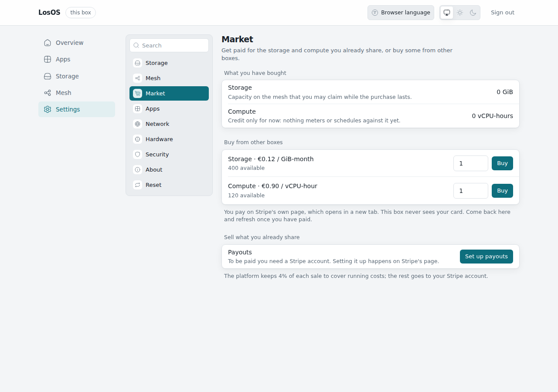This screenshot has height=392, width=558.
Task: Click the Network globe icon
Action: (x=138, y=124)
